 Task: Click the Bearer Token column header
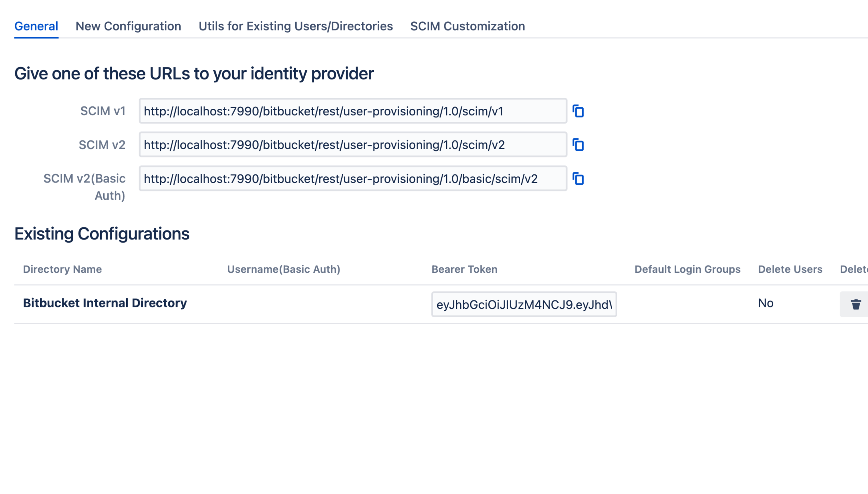[464, 269]
